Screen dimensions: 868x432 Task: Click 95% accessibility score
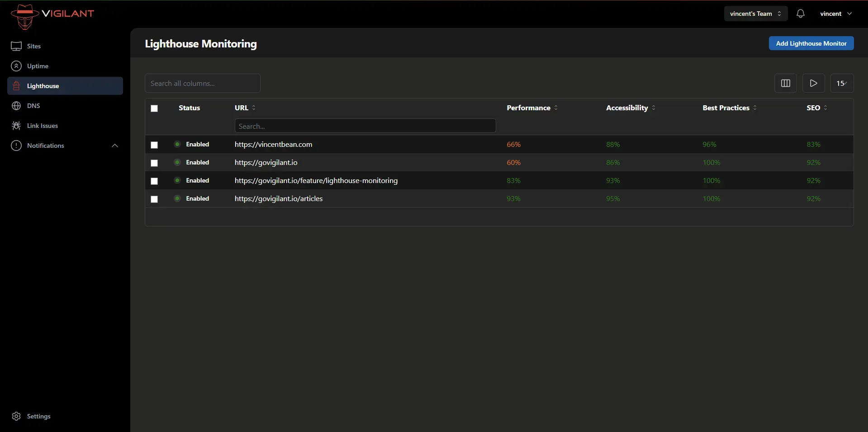[613, 198]
